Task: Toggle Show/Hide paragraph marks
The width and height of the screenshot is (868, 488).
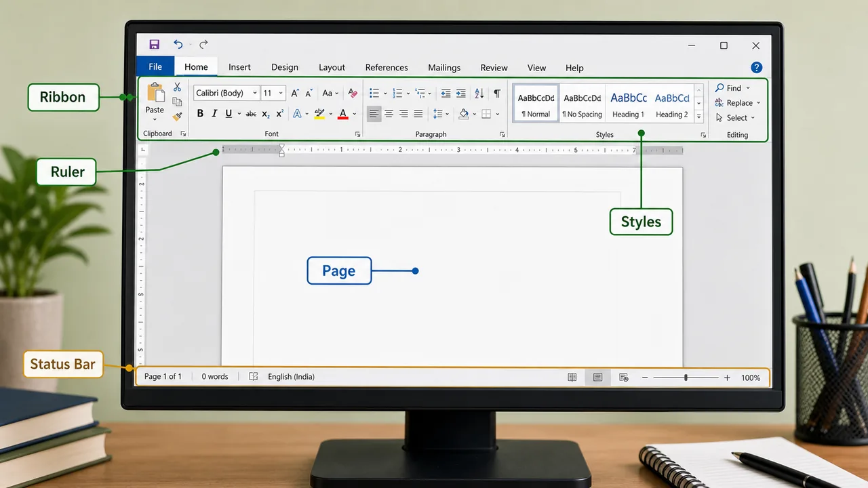Action: coord(497,94)
